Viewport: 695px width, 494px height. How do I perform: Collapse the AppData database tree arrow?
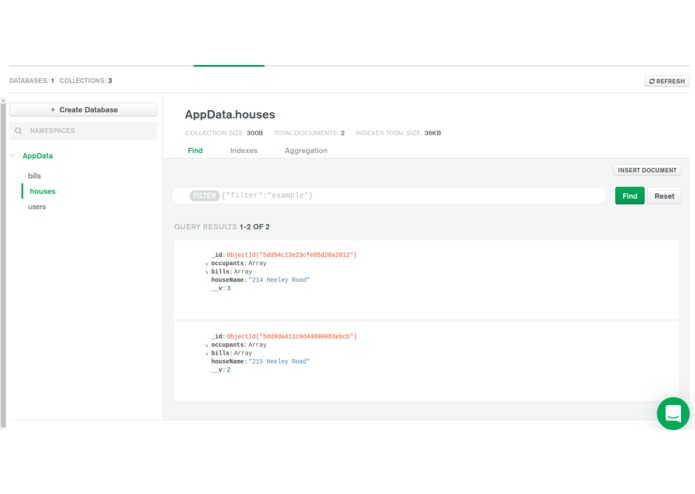pos(13,156)
